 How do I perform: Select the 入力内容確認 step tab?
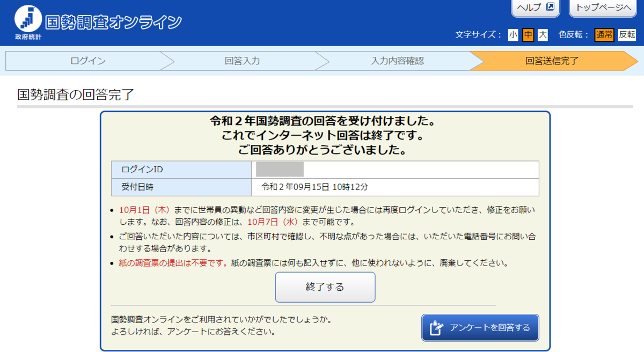[x=397, y=61]
